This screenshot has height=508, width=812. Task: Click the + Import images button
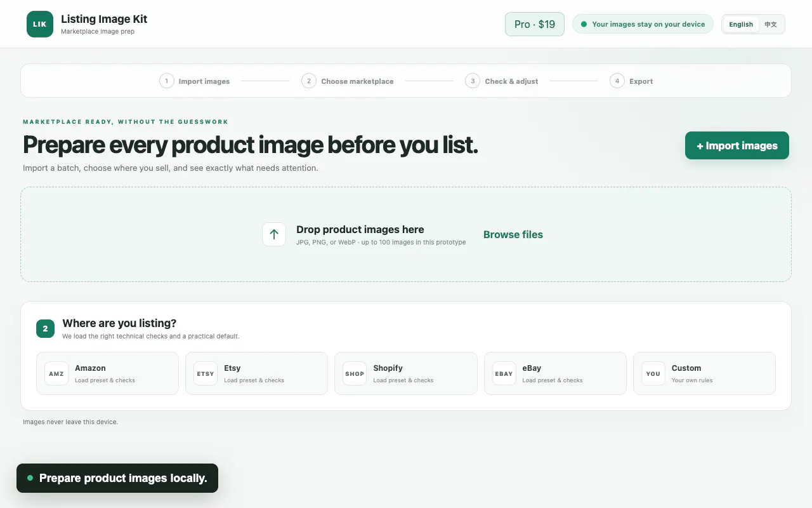[737, 145]
